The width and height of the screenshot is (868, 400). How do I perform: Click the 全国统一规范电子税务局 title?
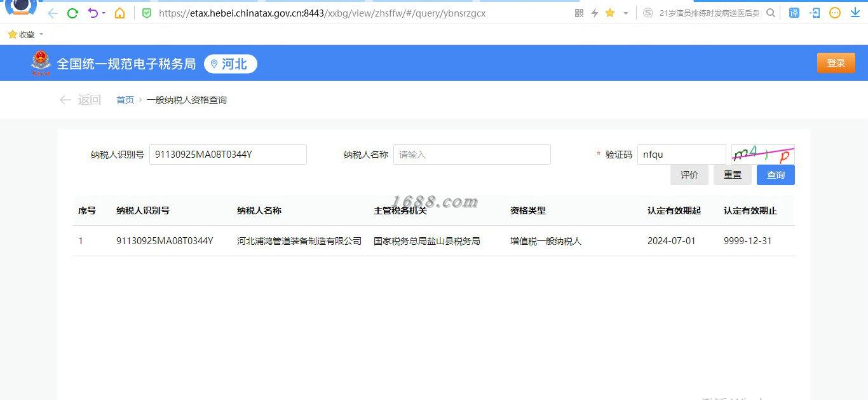126,64
